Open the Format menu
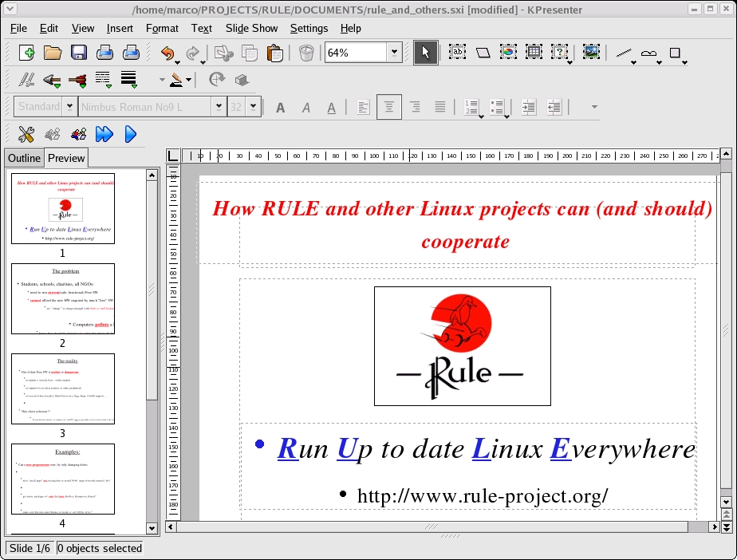 162,28
